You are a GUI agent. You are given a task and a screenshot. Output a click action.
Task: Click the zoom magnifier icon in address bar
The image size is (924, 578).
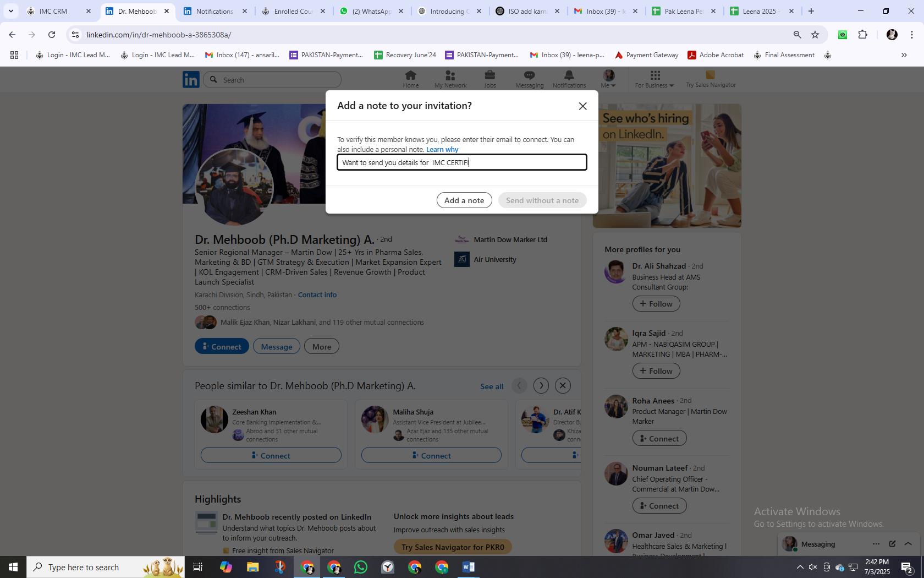797,35
